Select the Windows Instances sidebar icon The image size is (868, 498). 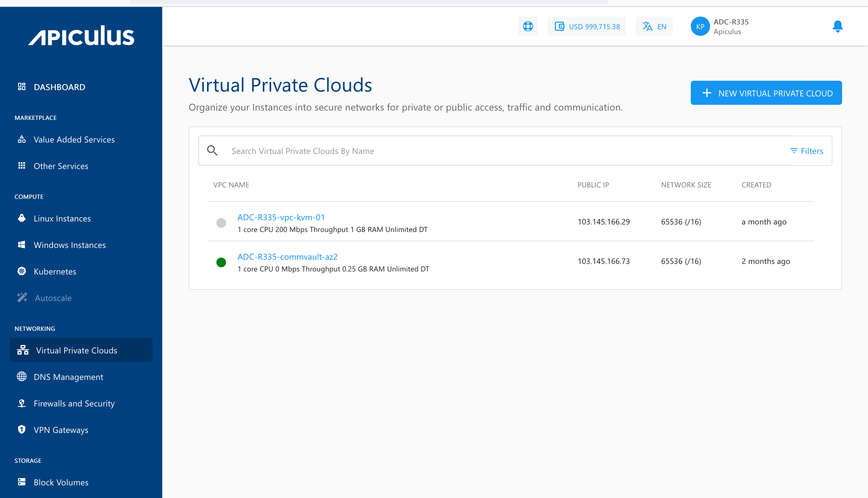(22, 245)
